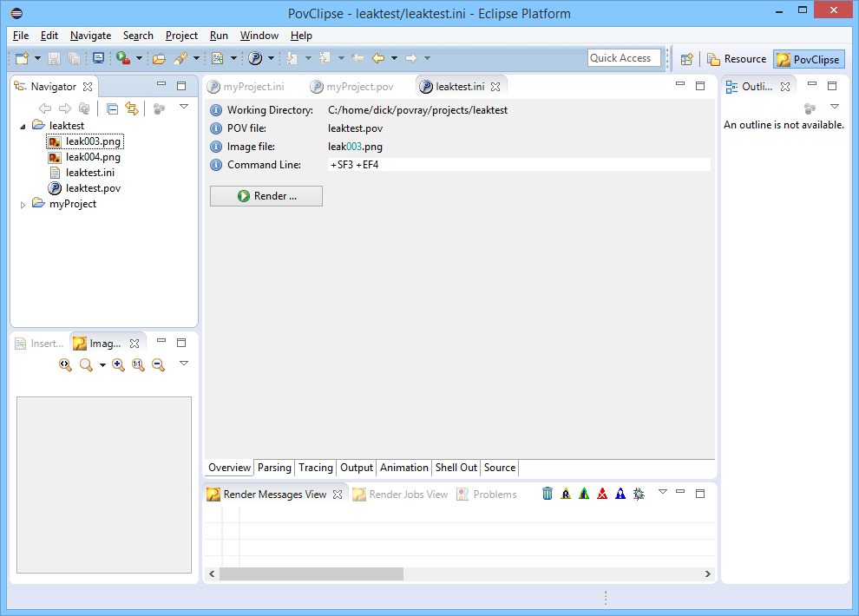Click the blue monitor toolbar icon
This screenshot has width=859, height=616.
99,58
